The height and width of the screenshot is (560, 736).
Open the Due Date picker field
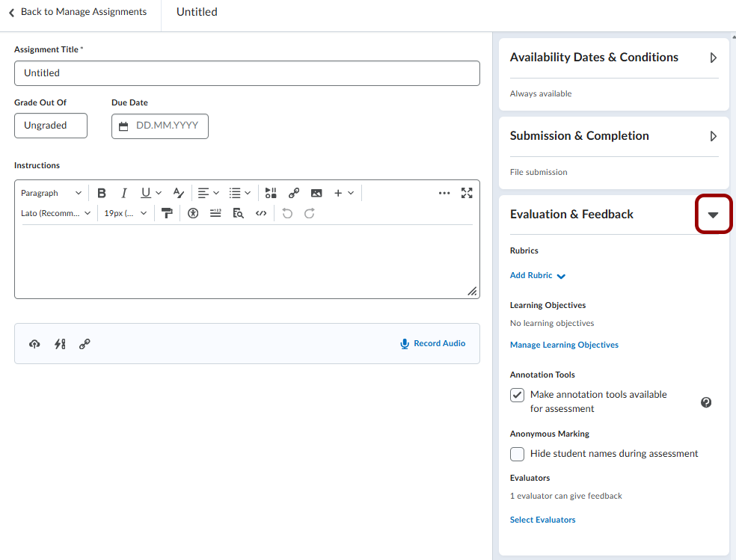tap(160, 126)
